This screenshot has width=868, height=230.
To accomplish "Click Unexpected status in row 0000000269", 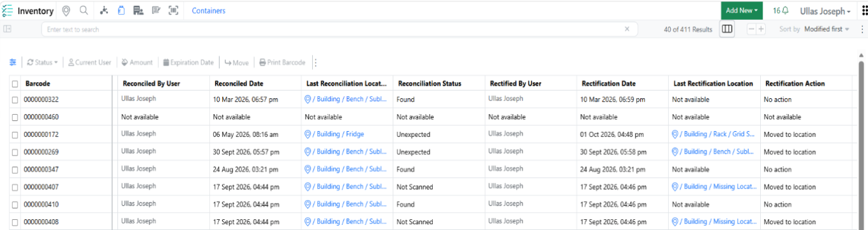I will (x=414, y=152).
